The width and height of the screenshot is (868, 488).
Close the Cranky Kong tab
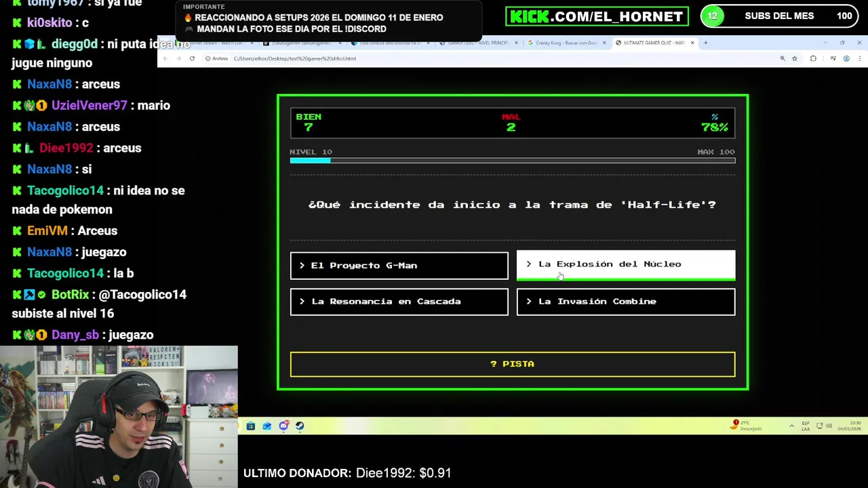pos(604,43)
